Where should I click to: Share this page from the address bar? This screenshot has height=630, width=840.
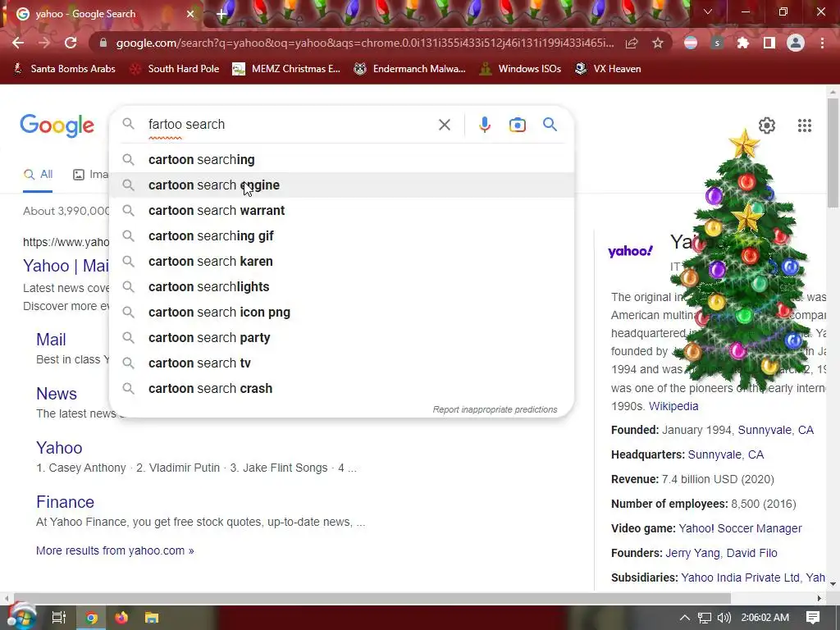[x=631, y=43]
